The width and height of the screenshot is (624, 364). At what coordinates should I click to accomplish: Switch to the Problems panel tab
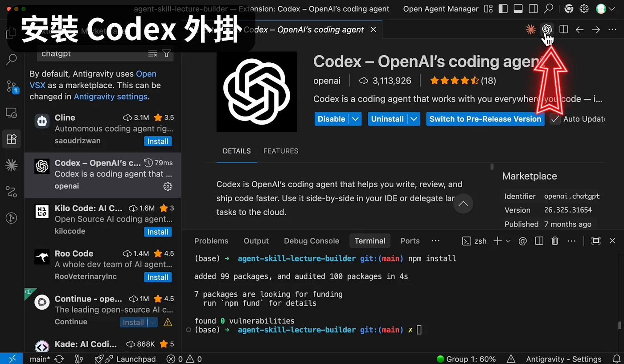pyautogui.click(x=211, y=241)
